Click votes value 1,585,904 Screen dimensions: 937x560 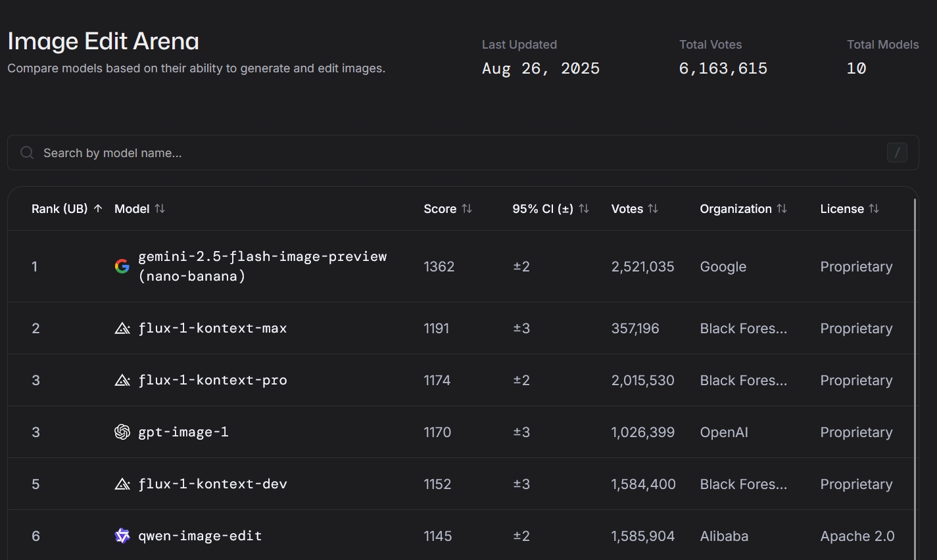coord(642,536)
